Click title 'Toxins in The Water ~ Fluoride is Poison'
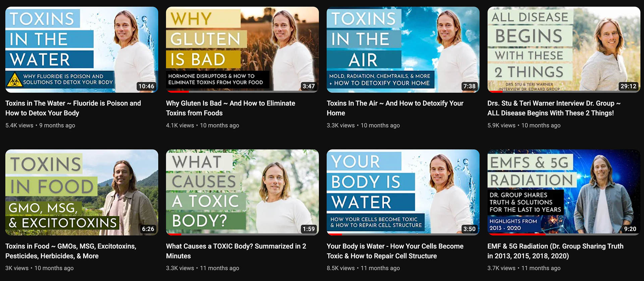644x281 pixels. coord(73,108)
